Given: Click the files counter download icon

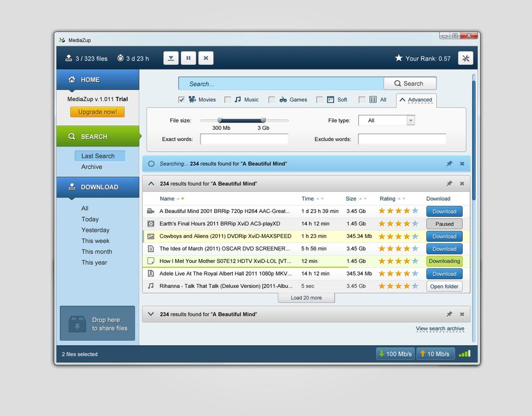Looking at the screenshot, I should [x=69, y=58].
